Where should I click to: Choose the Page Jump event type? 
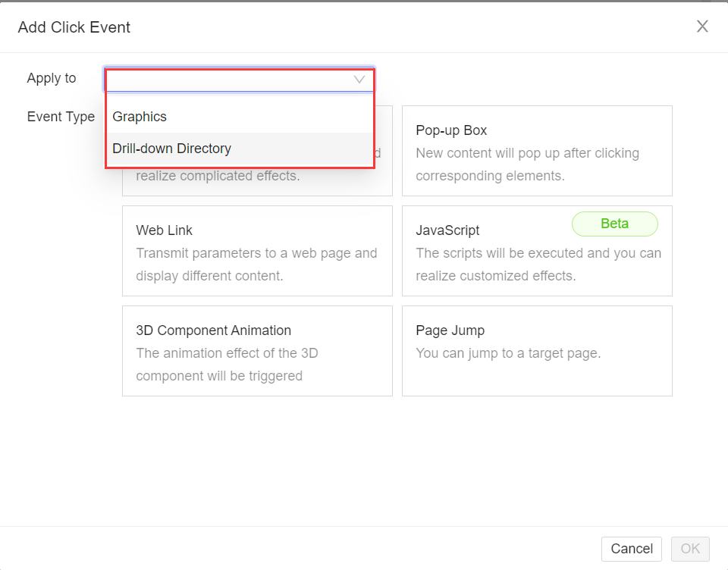point(537,351)
